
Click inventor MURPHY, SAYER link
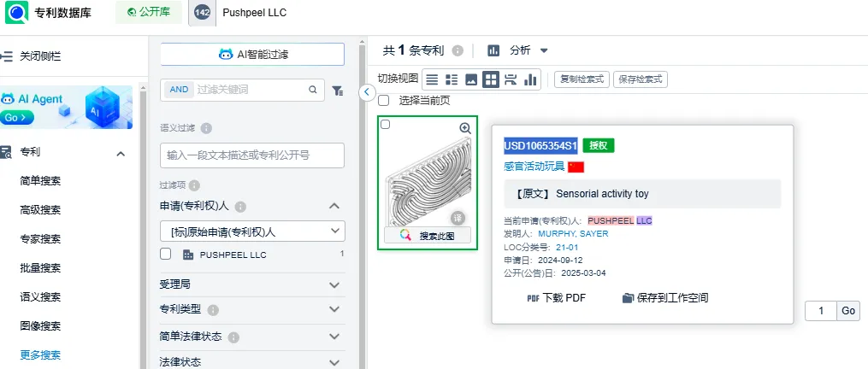tap(573, 233)
